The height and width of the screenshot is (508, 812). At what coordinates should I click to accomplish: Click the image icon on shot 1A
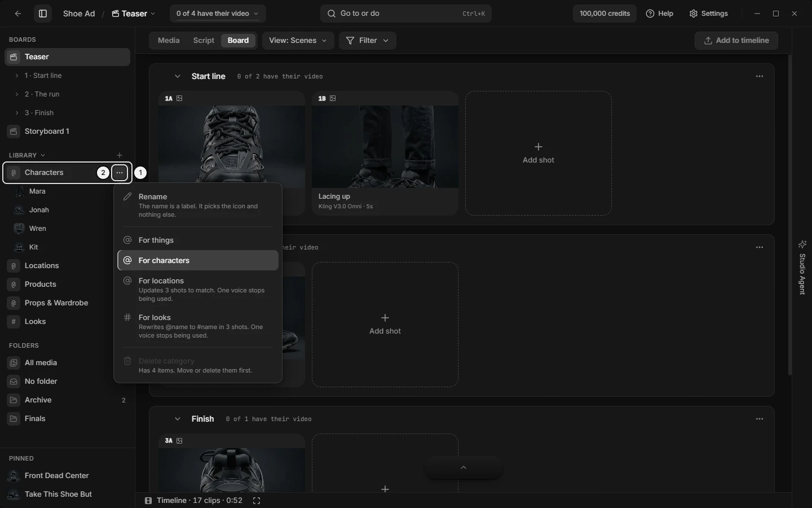[x=179, y=98]
